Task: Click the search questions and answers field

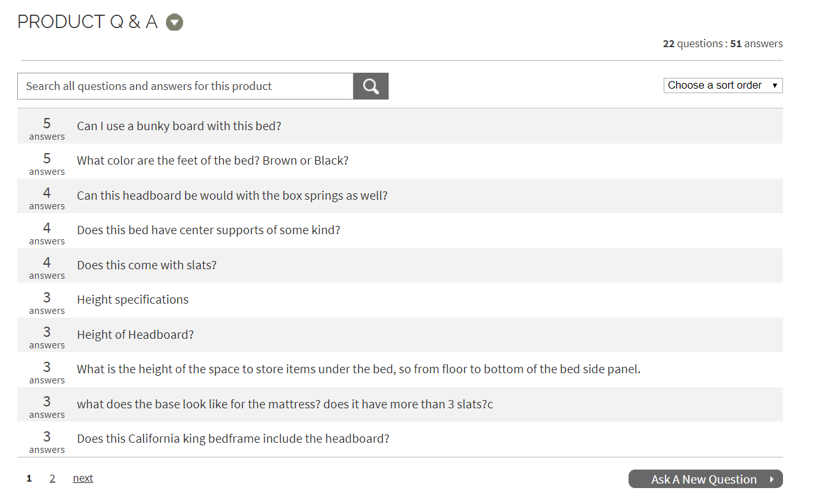Action: pyautogui.click(x=185, y=86)
